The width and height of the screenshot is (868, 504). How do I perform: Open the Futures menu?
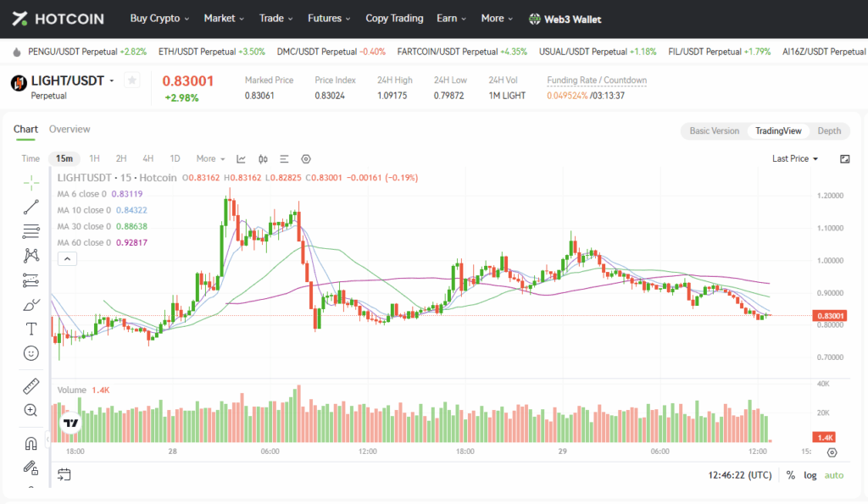coord(329,18)
